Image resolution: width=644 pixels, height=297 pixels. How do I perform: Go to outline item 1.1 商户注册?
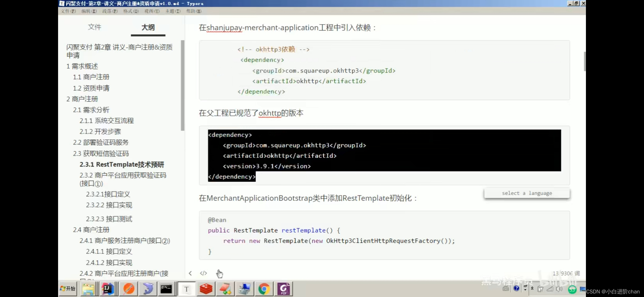pos(91,77)
